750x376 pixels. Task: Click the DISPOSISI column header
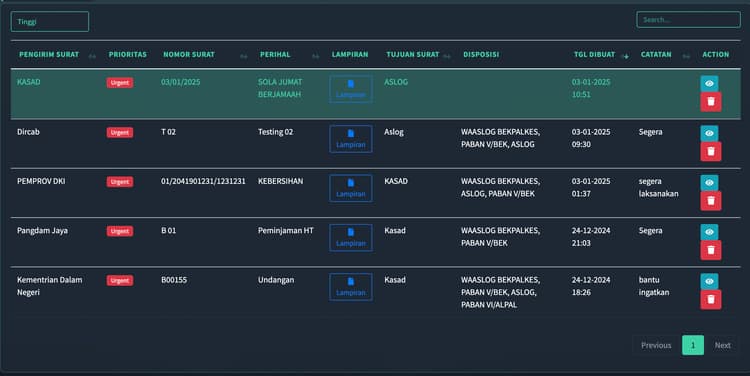[x=481, y=55]
